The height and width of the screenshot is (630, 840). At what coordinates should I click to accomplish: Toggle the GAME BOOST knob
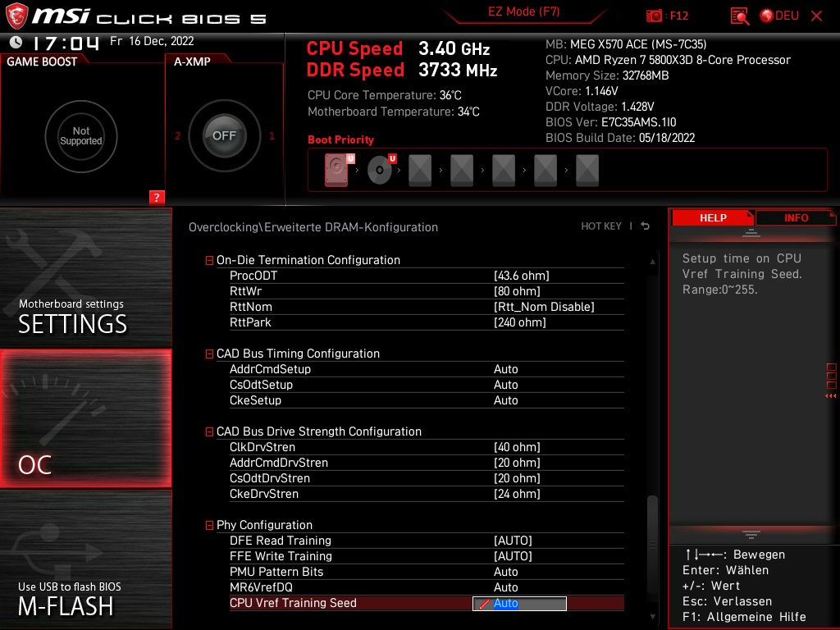coord(81,136)
